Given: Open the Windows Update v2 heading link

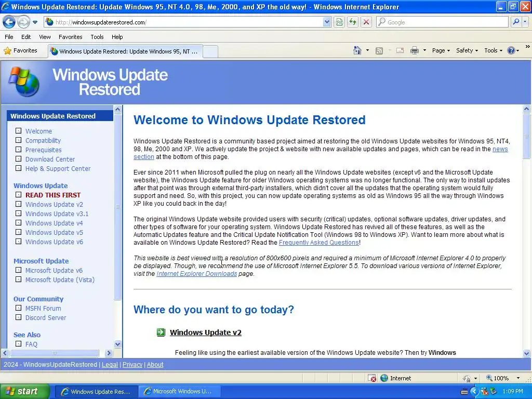Looking at the screenshot, I should (x=206, y=332).
